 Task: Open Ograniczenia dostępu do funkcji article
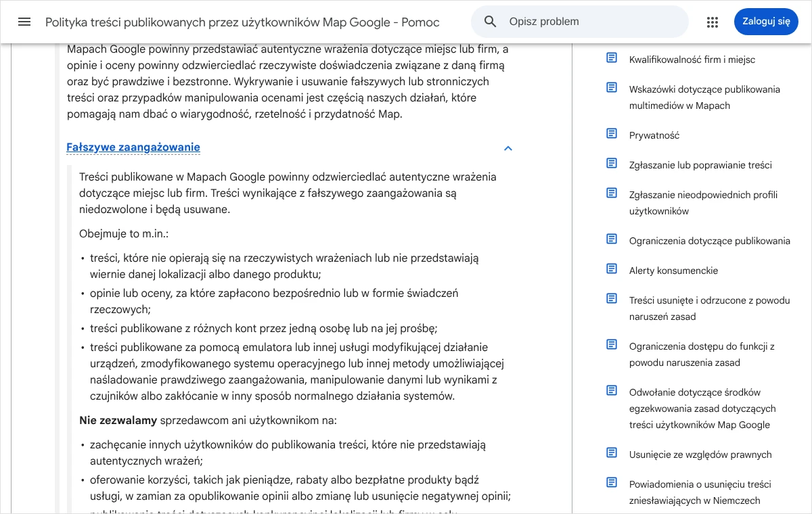pos(702,354)
